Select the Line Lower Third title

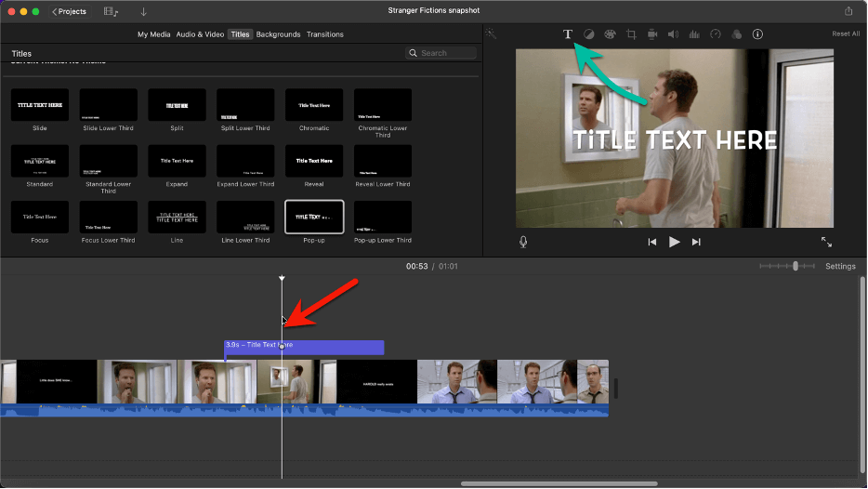pyautogui.click(x=245, y=218)
